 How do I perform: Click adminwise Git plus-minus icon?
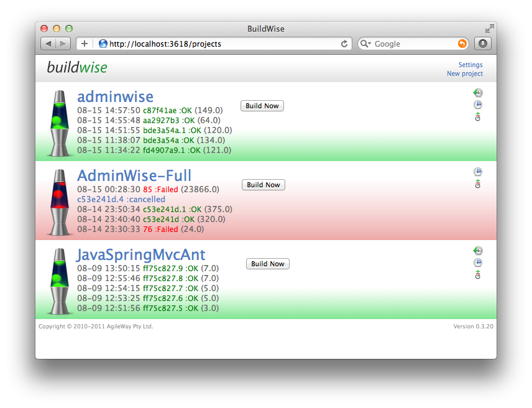(478, 116)
